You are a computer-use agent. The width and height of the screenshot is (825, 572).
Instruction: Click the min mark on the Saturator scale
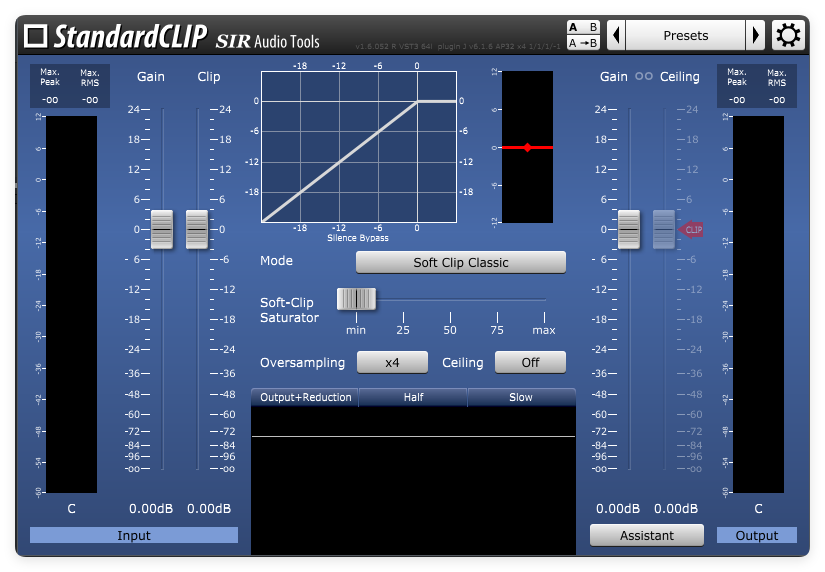pyautogui.click(x=356, y=330)
